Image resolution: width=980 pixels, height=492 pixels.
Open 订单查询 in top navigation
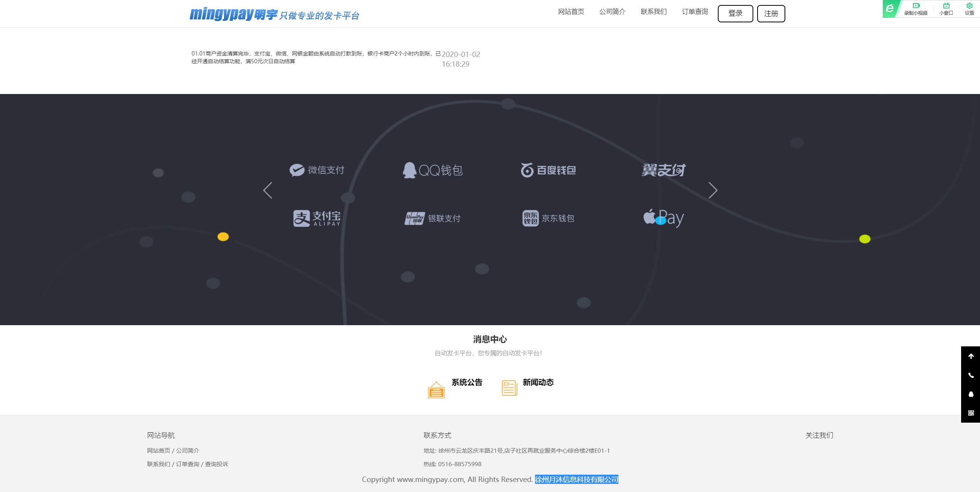(695, 12)
